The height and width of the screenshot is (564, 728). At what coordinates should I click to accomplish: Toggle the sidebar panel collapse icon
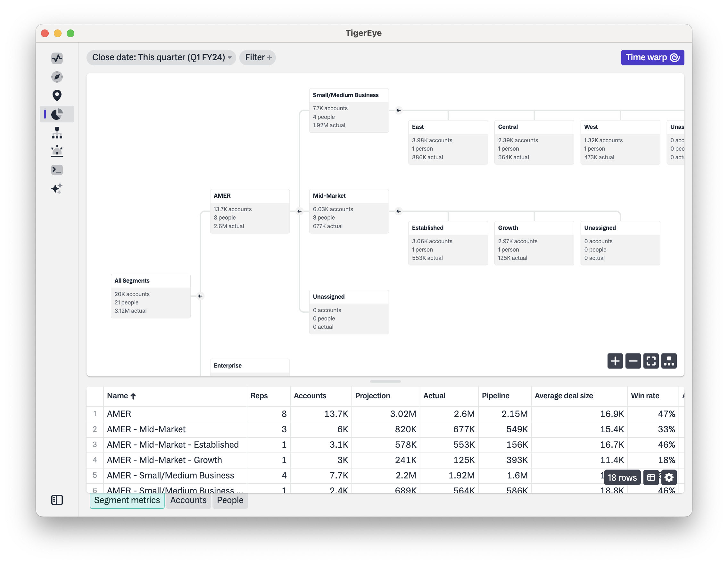(x=57, y=500)
